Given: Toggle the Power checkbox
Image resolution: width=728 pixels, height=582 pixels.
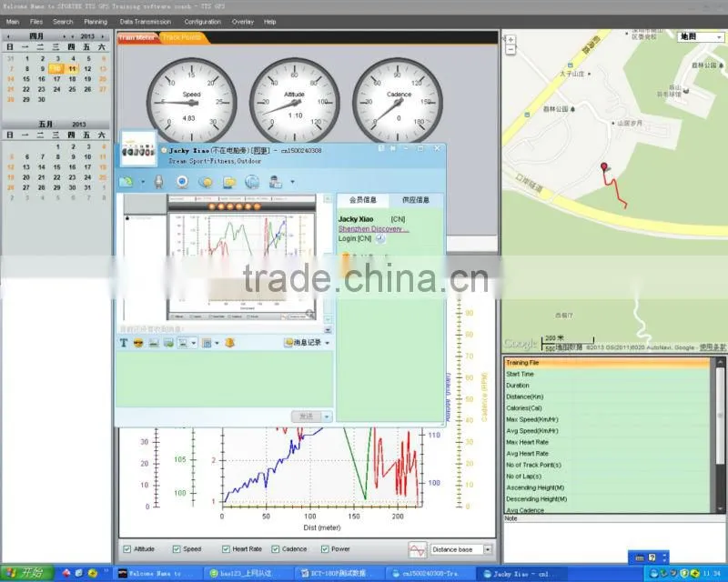Looking at the screenshot, I should coord(325,549).
